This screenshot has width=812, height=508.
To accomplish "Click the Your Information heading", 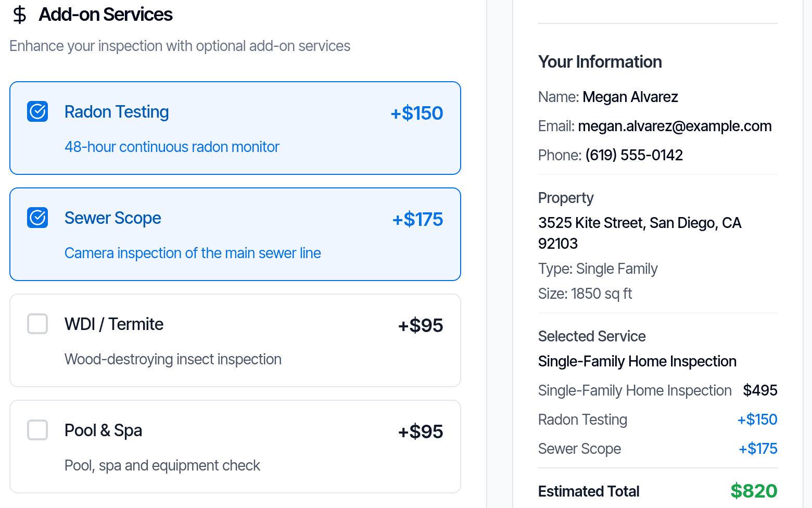I will tap(600, 62).
